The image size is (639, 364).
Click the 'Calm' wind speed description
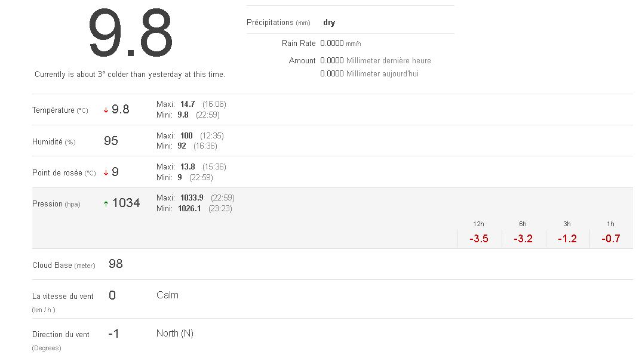(x=167, y=295)
